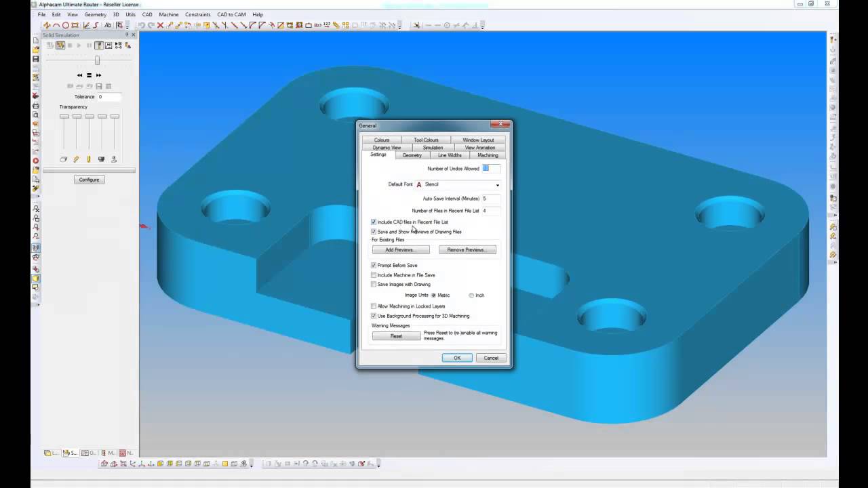Toggle 'Include CAD files in Recent File List'
The height and width of the screenshot is (488, 868).
[374, 222]
